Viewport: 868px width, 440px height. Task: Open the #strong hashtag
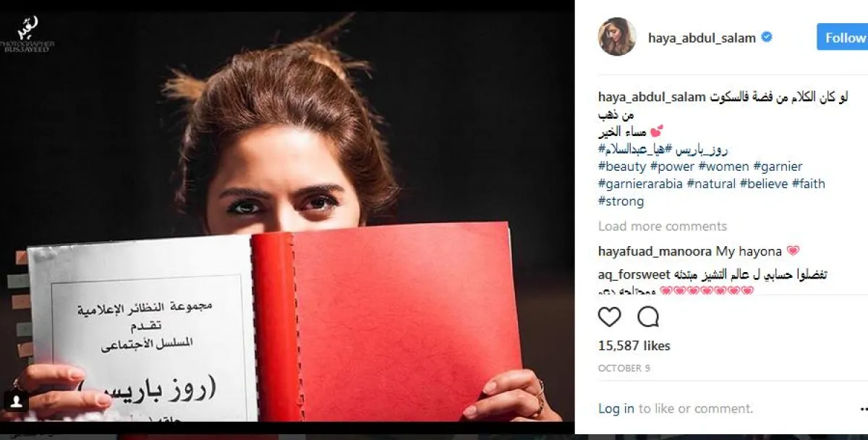coord(621,201)
